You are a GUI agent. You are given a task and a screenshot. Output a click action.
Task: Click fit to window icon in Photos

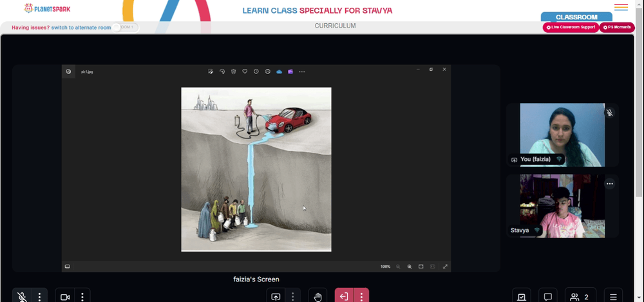421,267
